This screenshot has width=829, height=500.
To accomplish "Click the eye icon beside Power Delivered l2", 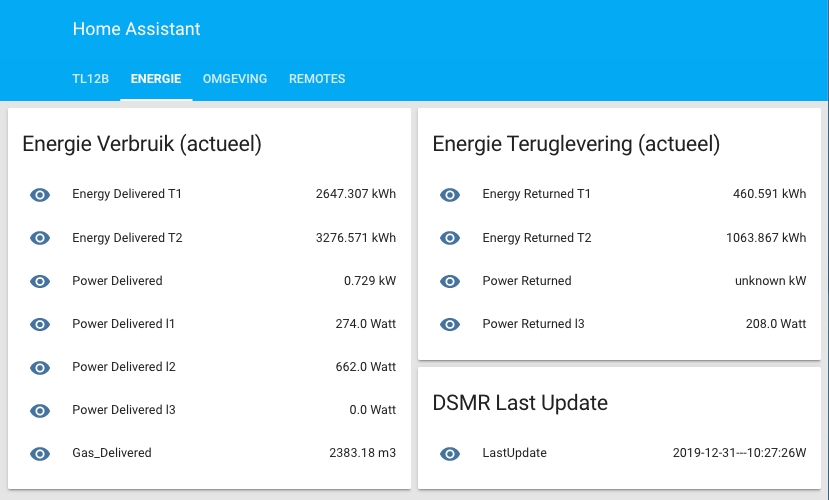I will point(40,367).
